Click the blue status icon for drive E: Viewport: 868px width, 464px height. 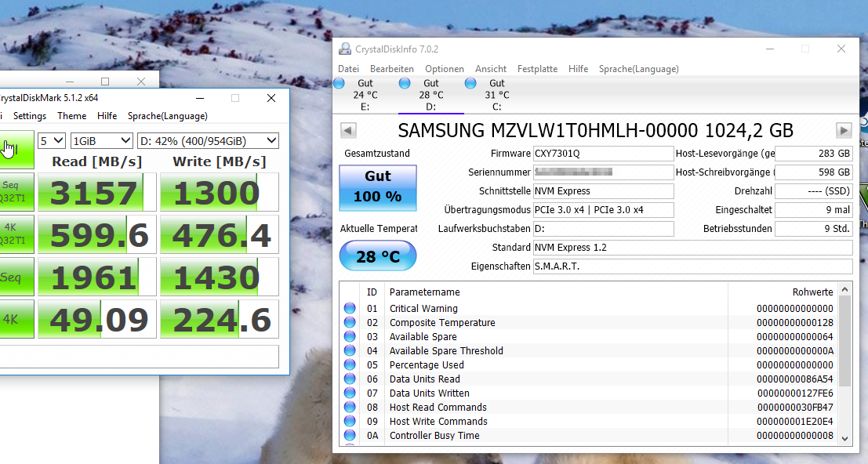tap(340, 84)
